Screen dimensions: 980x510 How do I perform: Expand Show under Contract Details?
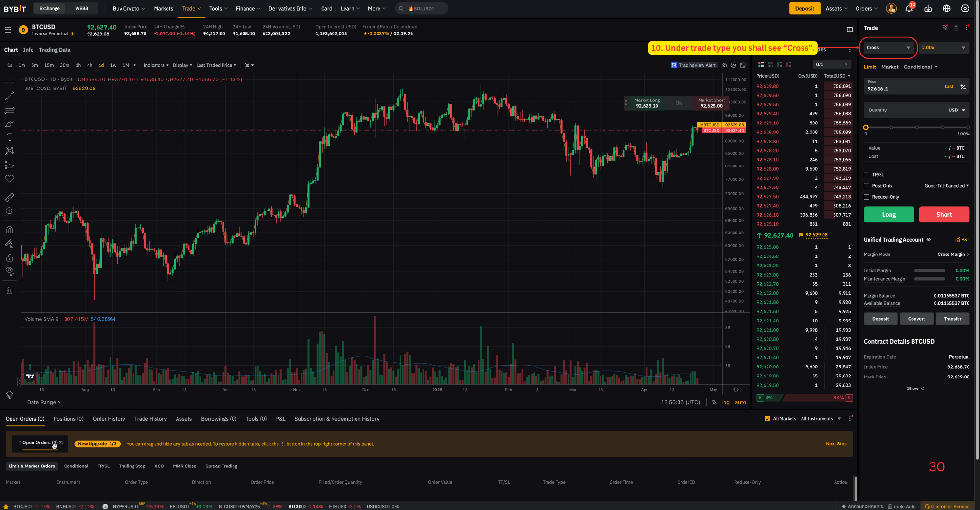[916, 388]
